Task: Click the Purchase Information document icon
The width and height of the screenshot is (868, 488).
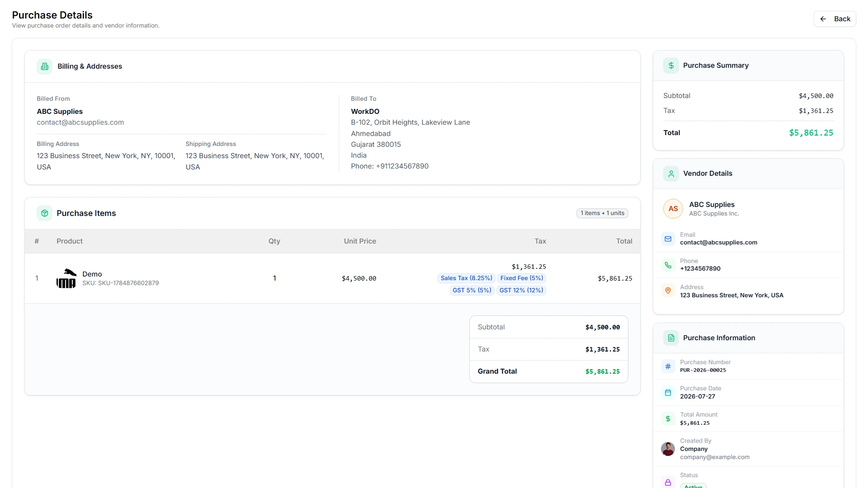Action: click(x=671, y=338)
